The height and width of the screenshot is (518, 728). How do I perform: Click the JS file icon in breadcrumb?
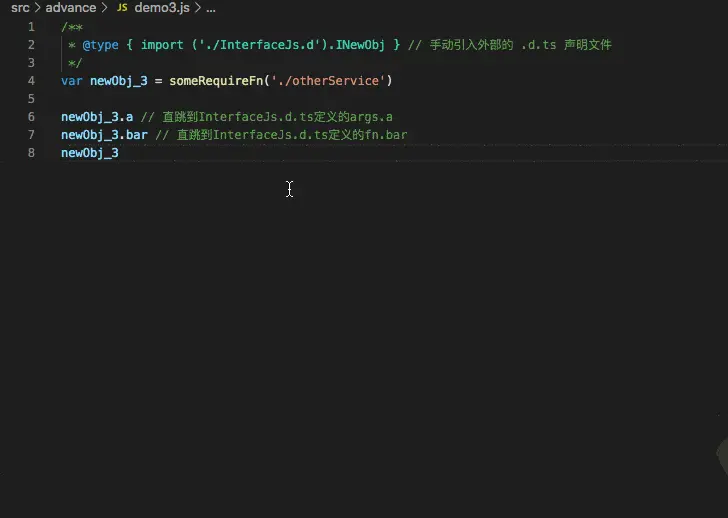122,8
